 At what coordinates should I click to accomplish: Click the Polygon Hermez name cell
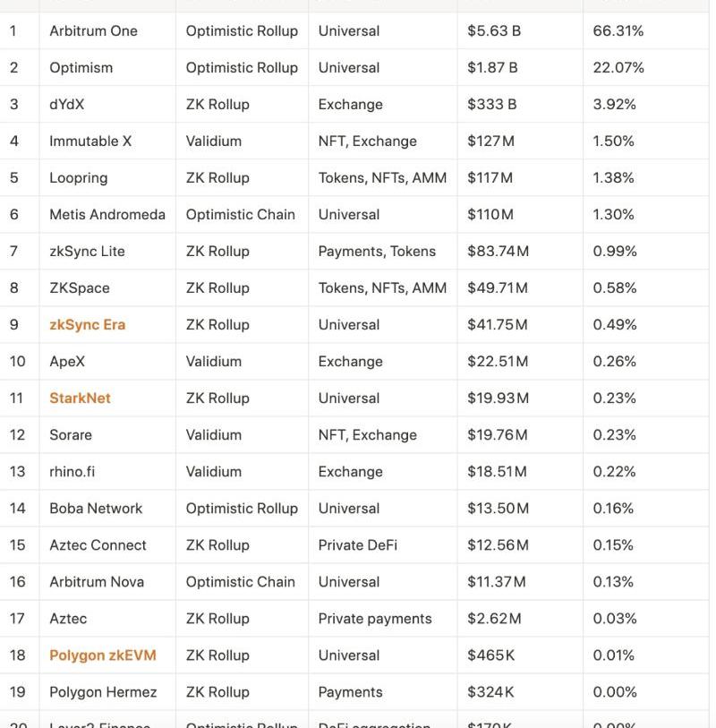tap(103, 691)
